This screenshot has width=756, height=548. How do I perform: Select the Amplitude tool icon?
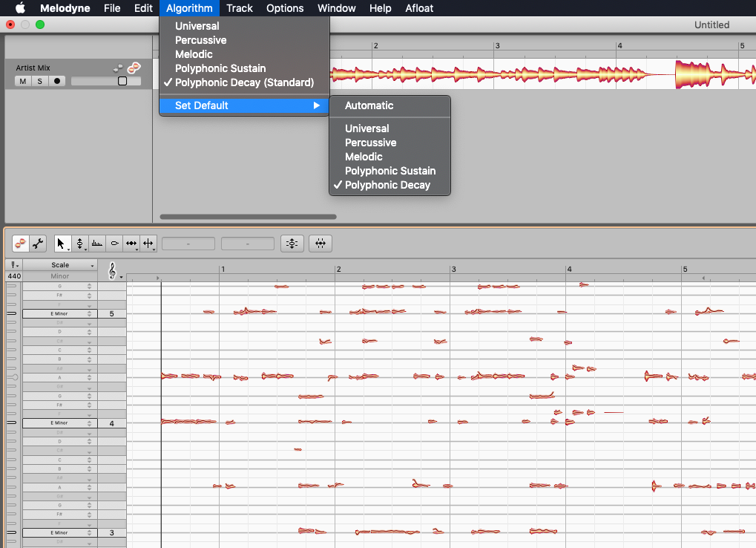pyautogui.click(x=115, y=244)
